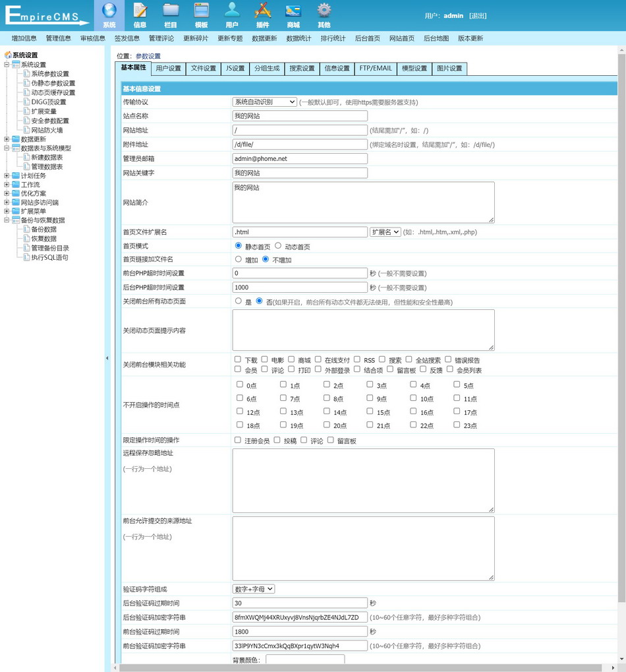Switch to the 用户设置 tab
The height and width of the screenshot is (672, 626).
[x=168, y=69]
